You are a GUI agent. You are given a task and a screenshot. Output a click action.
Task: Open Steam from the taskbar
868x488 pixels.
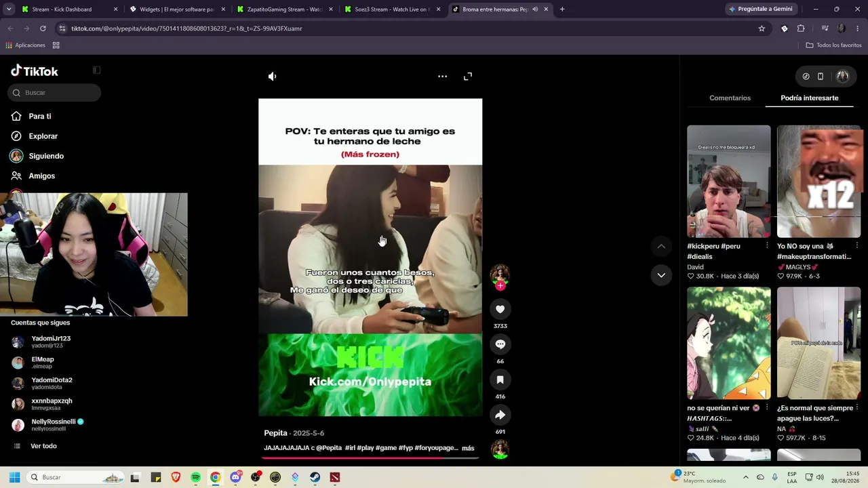coord(315,477)
